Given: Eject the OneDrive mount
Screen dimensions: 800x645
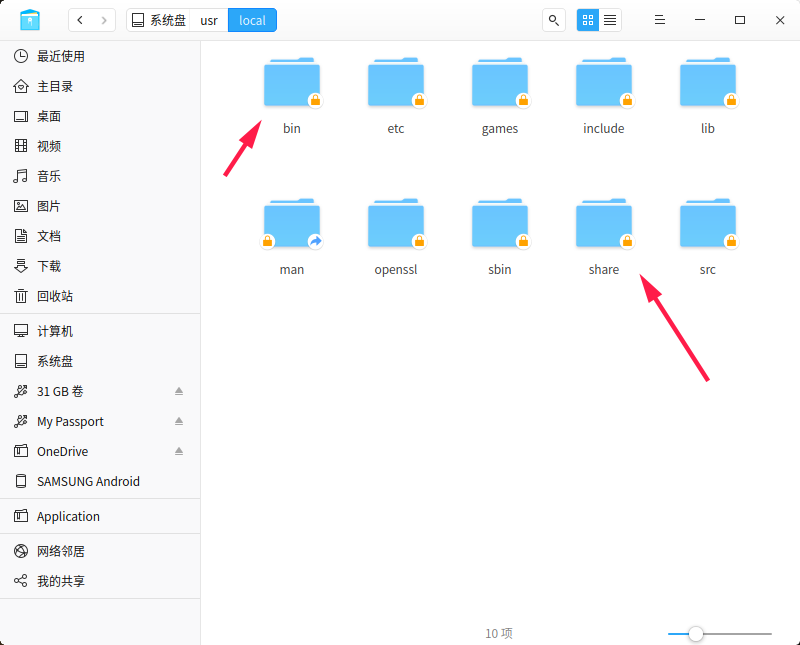Looking at the screenshot, I should (179, 451).
